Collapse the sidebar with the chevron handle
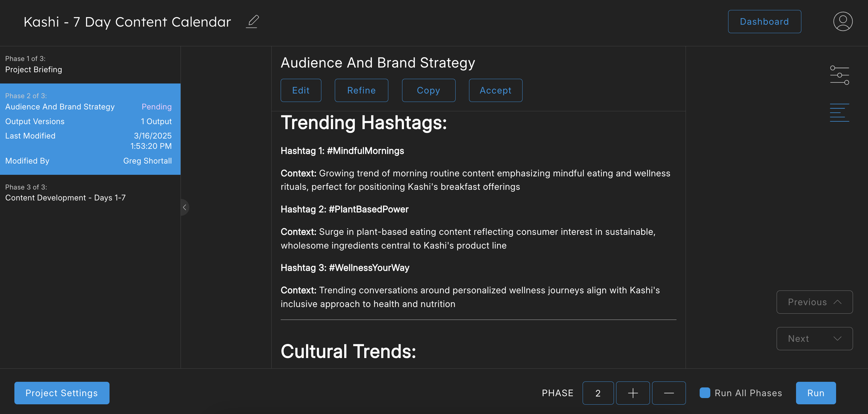Screen dimensions: 868x414 (x=185, y=208)
